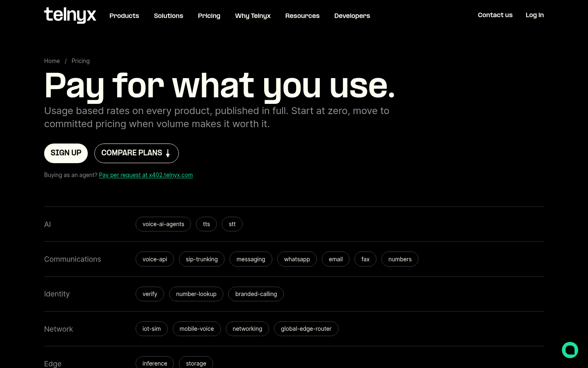
Task: Click the AI category label
Action: tap(47, 224)
